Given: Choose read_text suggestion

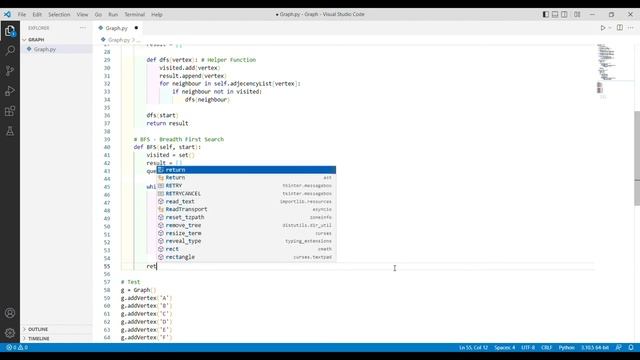Looking at the screenshot, I should pos(246,202).
